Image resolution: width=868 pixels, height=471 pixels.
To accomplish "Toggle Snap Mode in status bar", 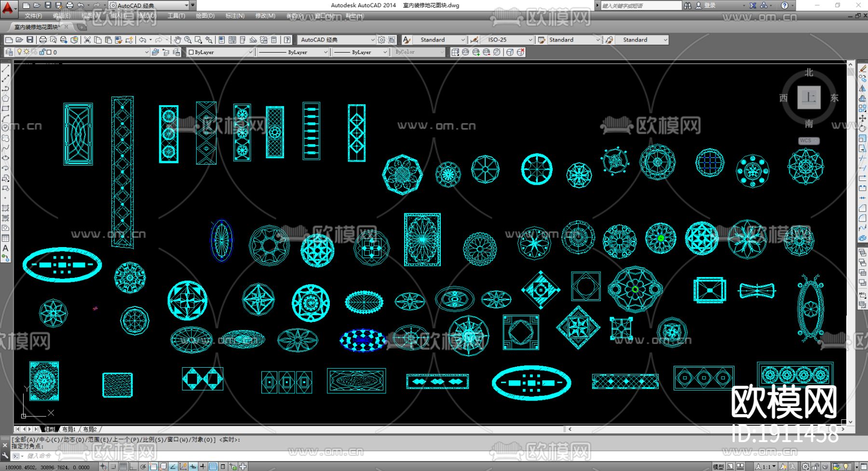I will pos(113,467).
